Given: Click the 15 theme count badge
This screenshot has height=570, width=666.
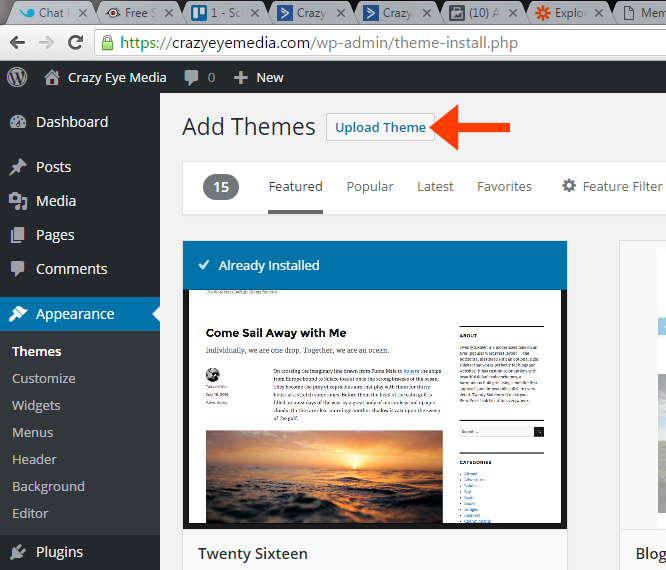Looking at the screenshot, I should coord(221,187).
